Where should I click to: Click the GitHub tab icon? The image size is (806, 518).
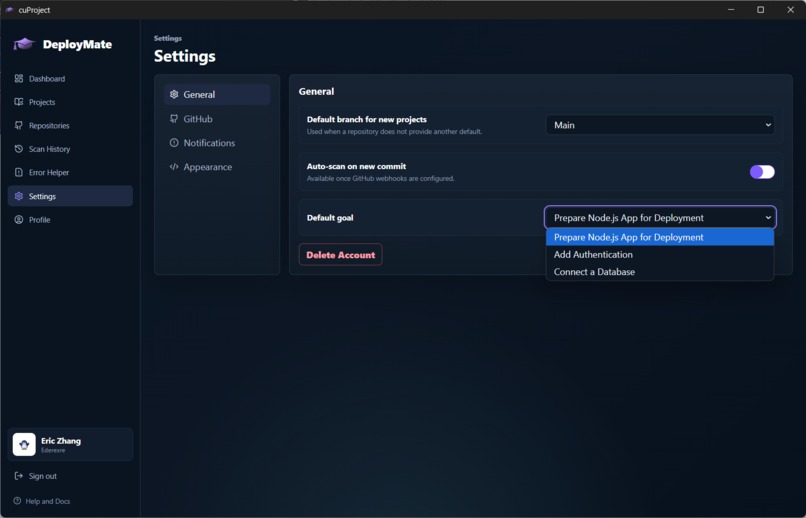(174, 119)
